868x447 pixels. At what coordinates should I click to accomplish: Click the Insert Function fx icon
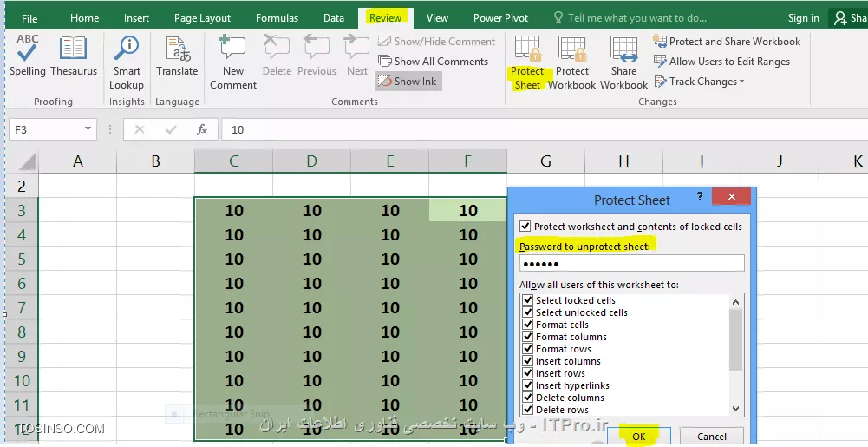[x=202, y=129]
